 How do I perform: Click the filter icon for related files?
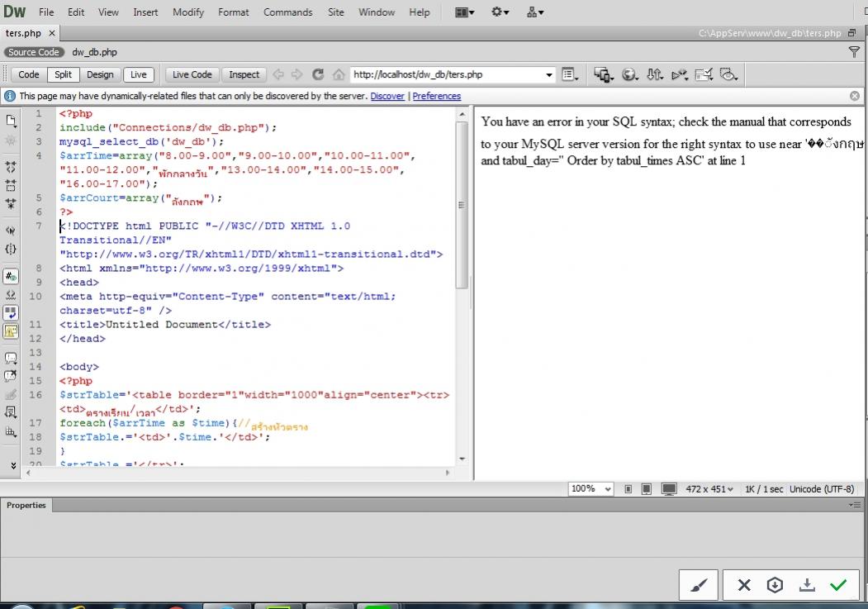(854, 52)
